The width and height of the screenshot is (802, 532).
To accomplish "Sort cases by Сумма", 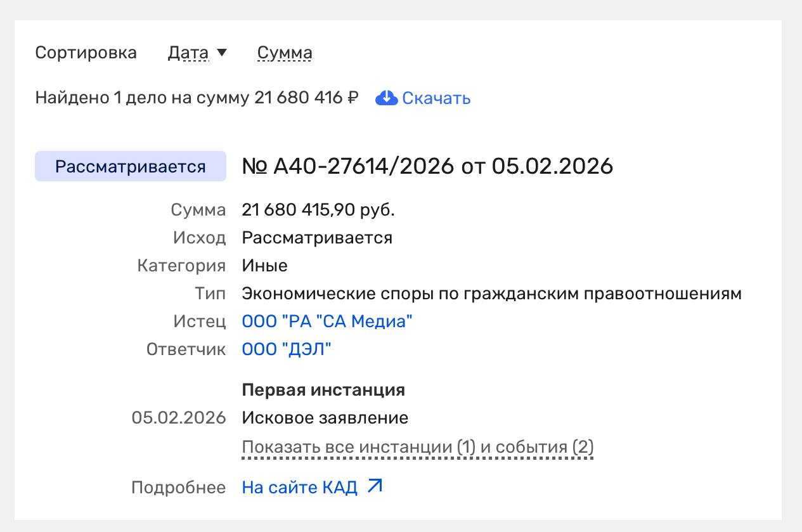I will click(284, 53).
